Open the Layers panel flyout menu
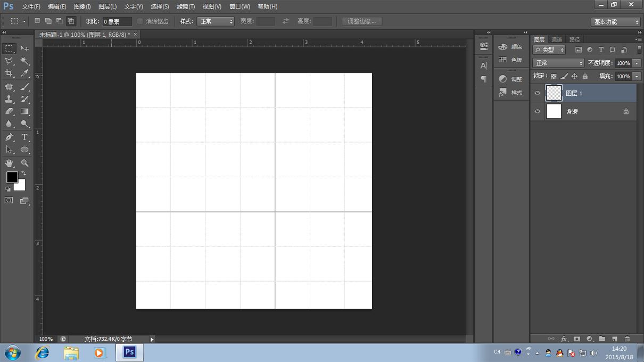 [639, 39]
